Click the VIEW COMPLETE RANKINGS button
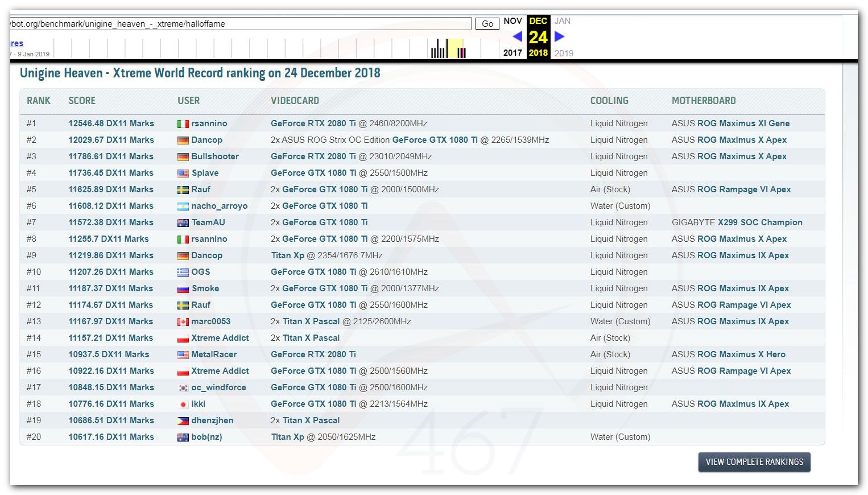Viewport: 868px width, 495px height. pyautogui.click(x=754, y=462)
